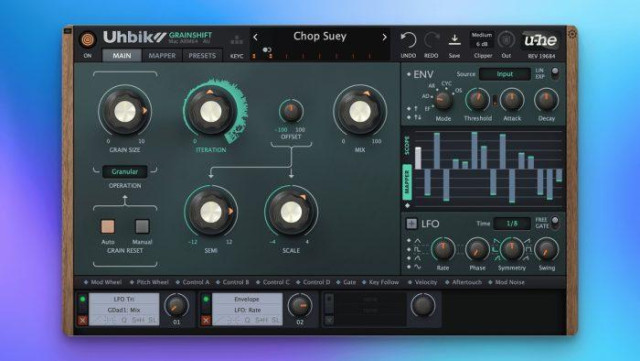This screenshot has height=361, width=640.
Task: Toggle the plugin ON power button
Action: tap(87, 39)
